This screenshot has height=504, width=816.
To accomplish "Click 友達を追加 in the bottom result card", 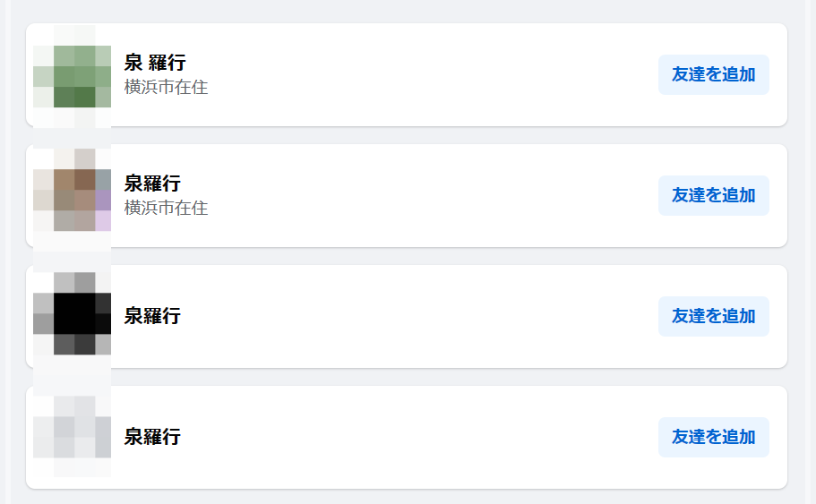I will (714, 437).
